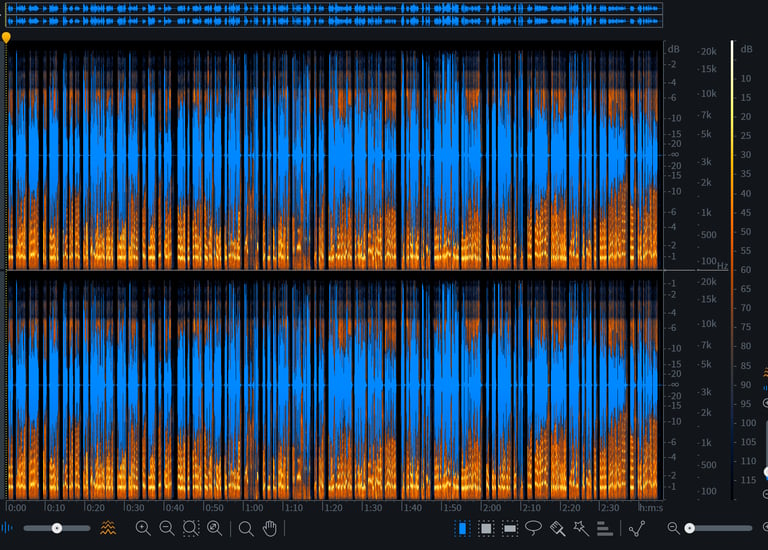The width and height of the screenshot is (768, 550).
Task: Click the dB label above color scale legend
Action: tap(746, 49)
